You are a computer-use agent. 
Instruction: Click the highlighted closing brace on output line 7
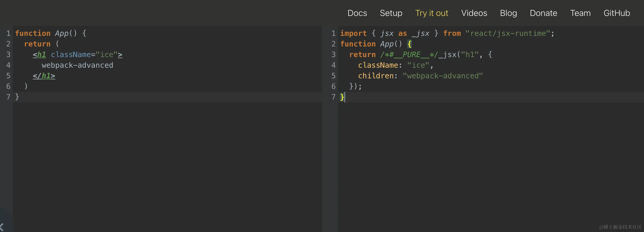[x=342, y=97]
